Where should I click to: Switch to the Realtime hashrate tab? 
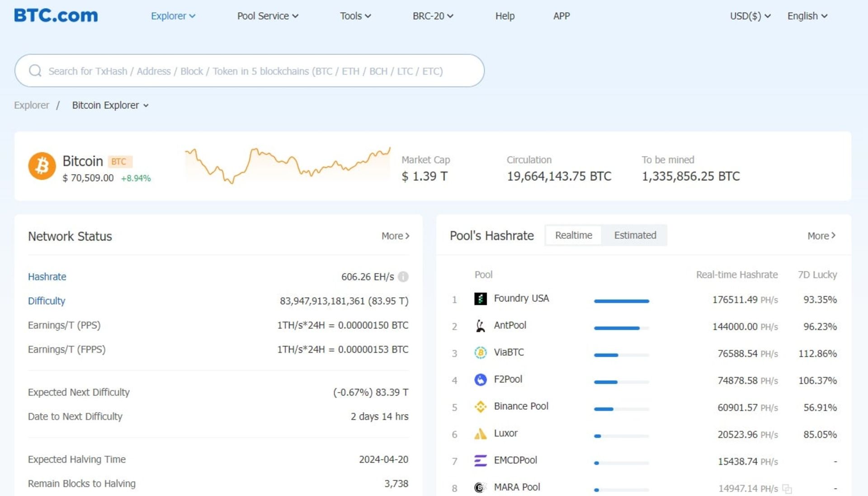(573, 235)
